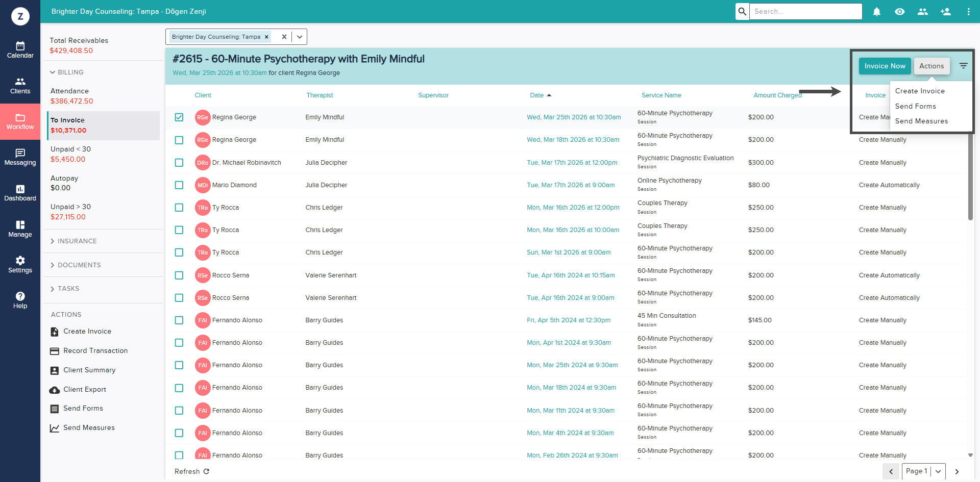Select To Invoice billing category

pyautogui.click(x=104, y=125)
